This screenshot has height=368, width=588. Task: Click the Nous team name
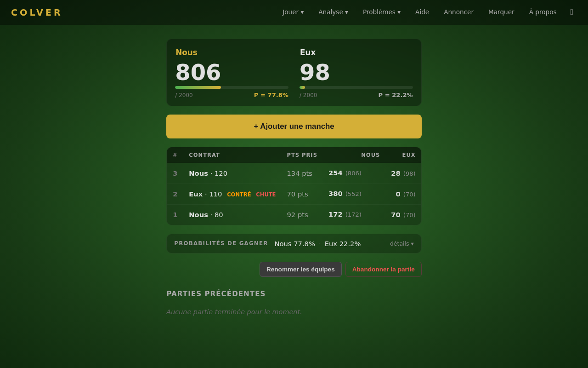coord(187,52)
